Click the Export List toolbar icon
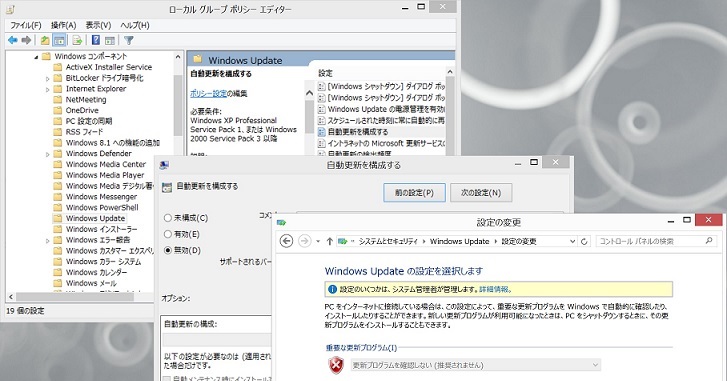The width and height of the screenshot is (727, 381). tap(77, 40)
